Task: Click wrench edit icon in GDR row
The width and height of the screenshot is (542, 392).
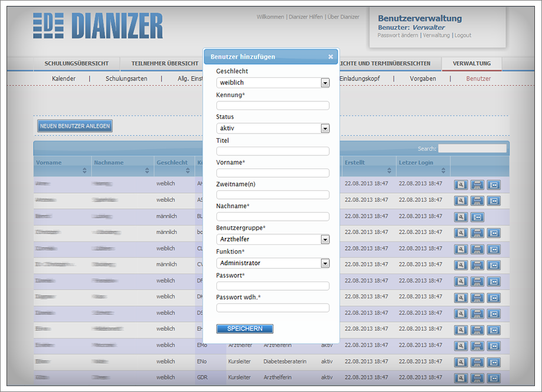Action: coord(461,378)
